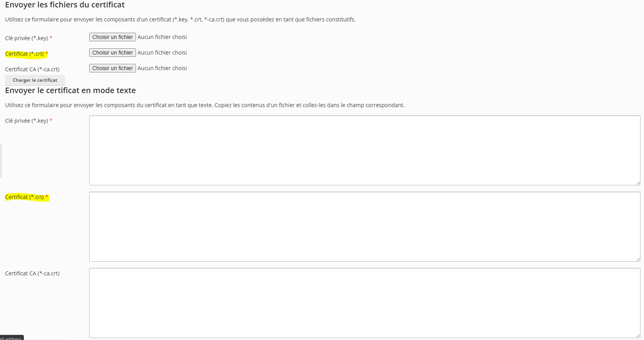Click 'Envoyer le certificat en mode texte' heading
The width and height of the screenshot is (644, 340).
(71, 90)
